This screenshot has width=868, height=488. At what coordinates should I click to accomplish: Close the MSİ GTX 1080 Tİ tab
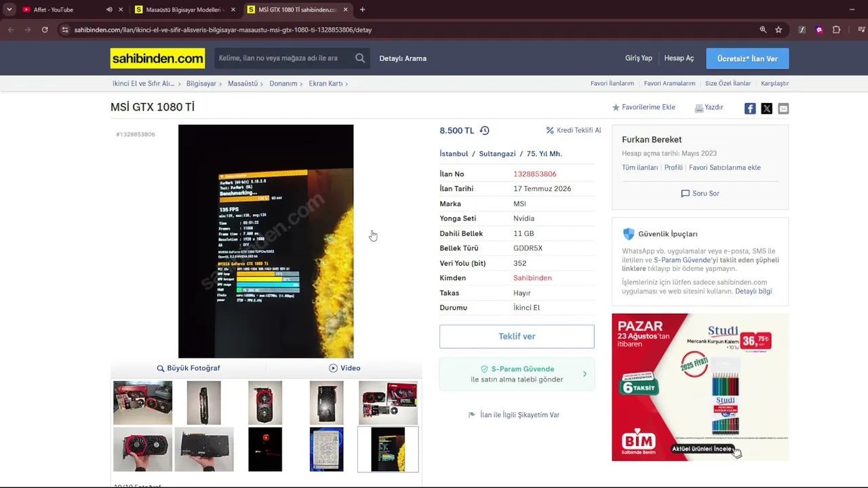coord(345,9)
